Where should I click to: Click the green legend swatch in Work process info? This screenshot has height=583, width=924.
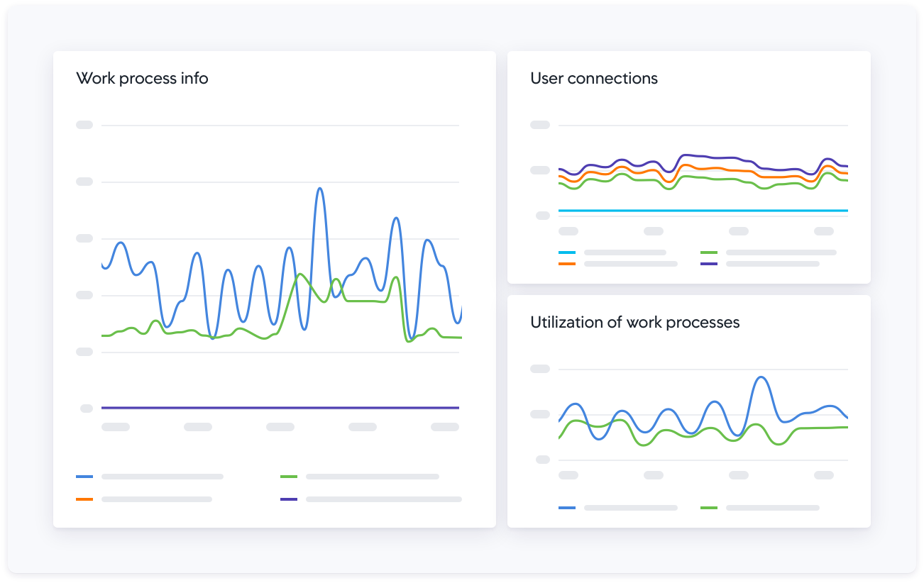289,477
